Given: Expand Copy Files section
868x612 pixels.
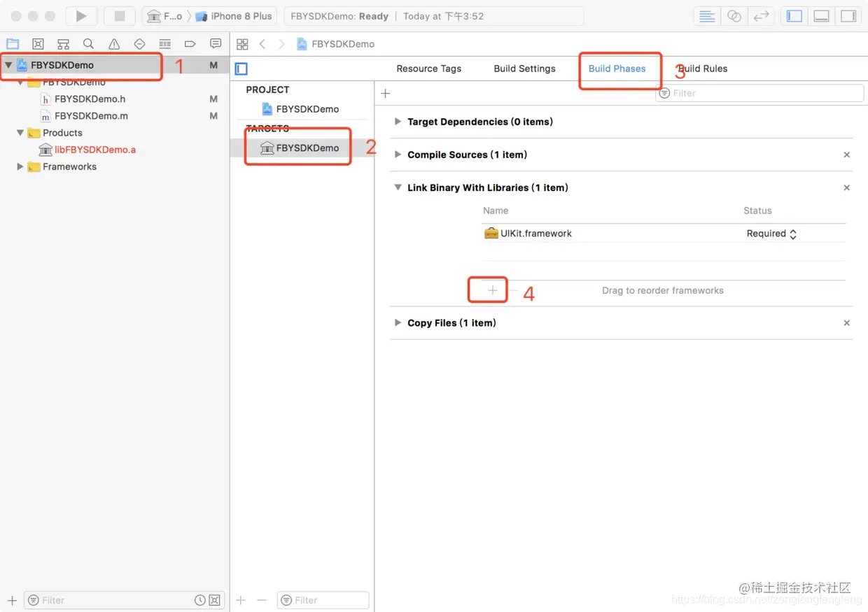Looking at the screenshot, I should pyautogui.click(x=398, y=322).
